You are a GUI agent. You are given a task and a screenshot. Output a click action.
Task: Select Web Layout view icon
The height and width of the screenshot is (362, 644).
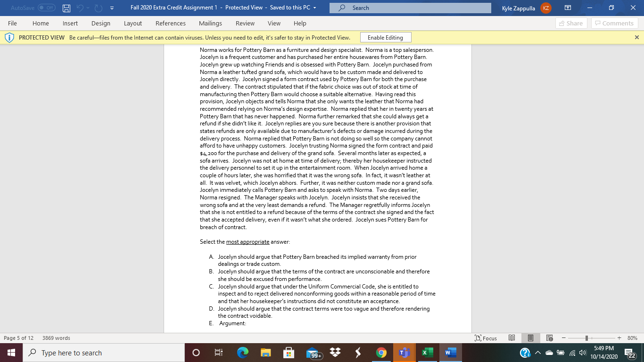549,338
